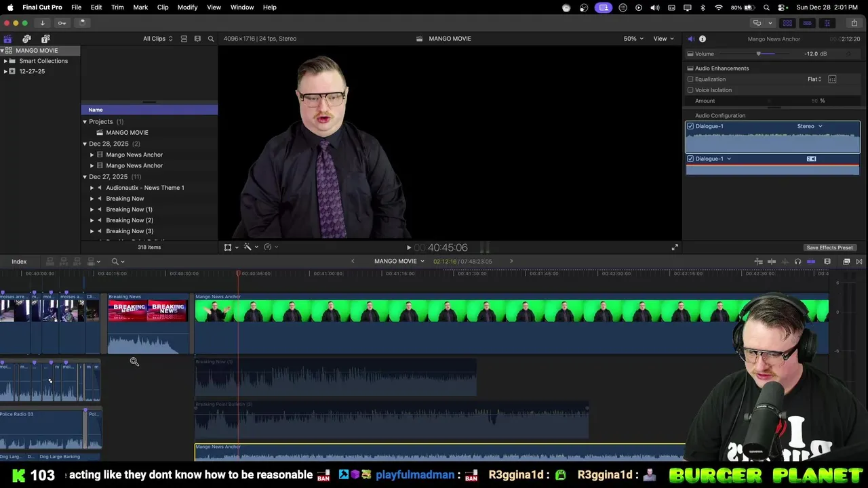Open the Edit menu

tap(96, 7)
